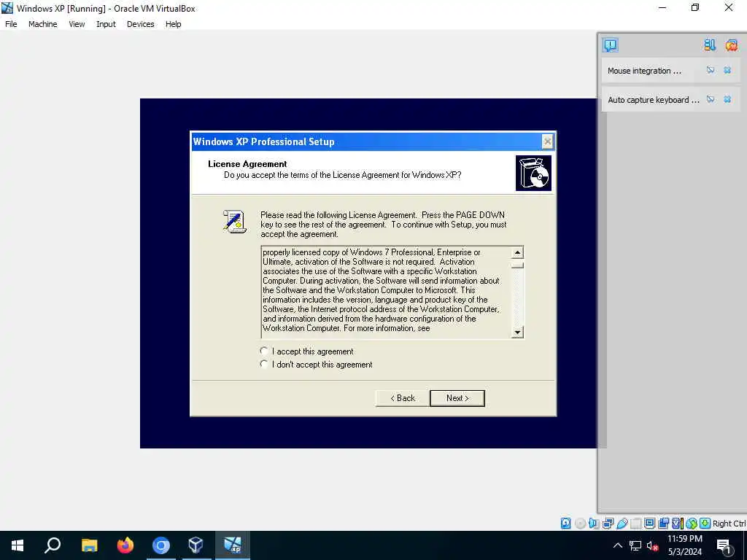Screen dimensions: 747x560
Task: Click the notification ordering icon in the panel
Action: (x=710, y=45)
